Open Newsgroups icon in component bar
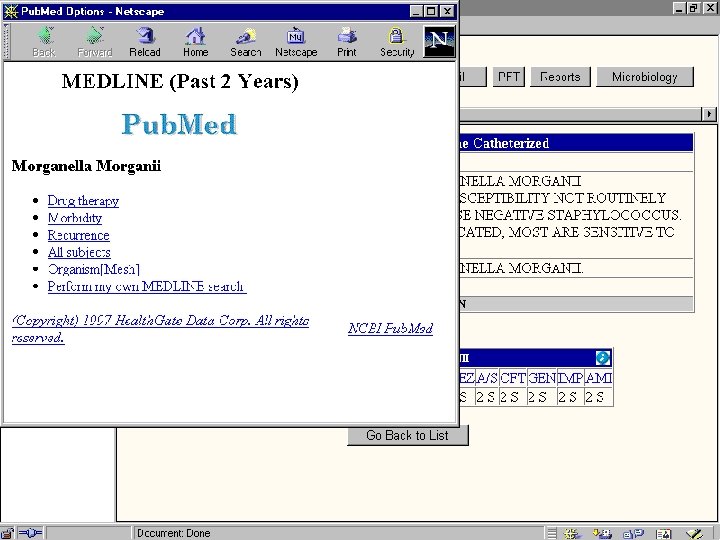 click(x=633, y=534)
